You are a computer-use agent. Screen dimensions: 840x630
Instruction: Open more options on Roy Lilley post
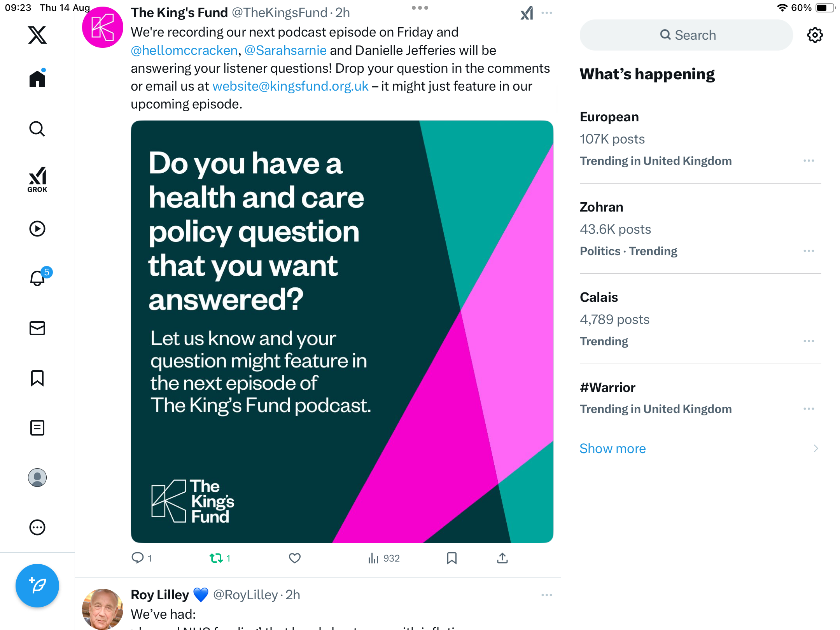[546, 595]
